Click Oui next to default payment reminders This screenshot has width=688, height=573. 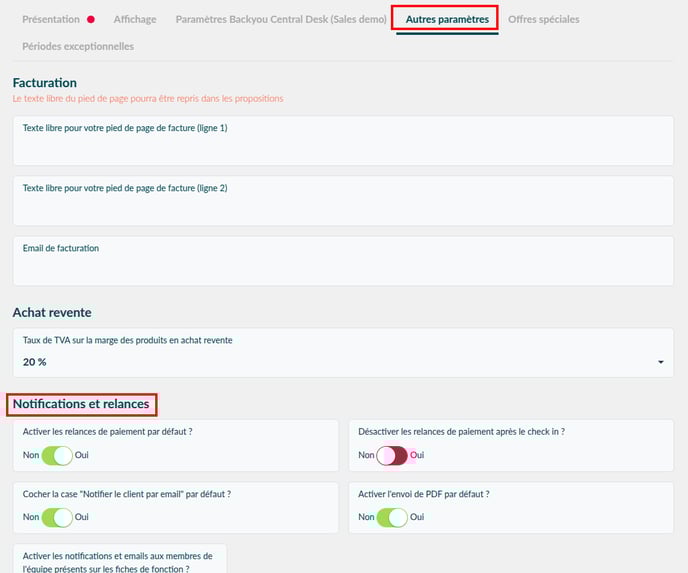coord(82,455)
